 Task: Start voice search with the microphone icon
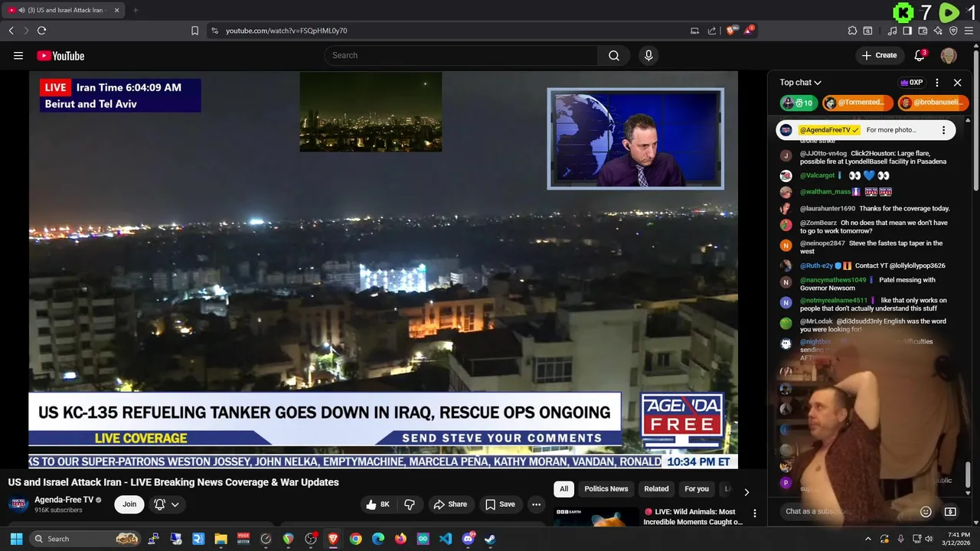[x=648, y=55]
